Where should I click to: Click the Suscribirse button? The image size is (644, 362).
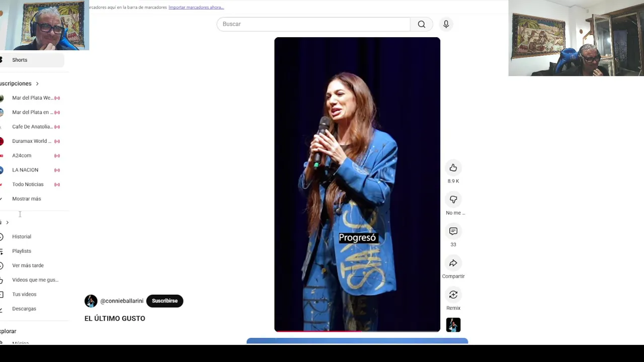165,301
